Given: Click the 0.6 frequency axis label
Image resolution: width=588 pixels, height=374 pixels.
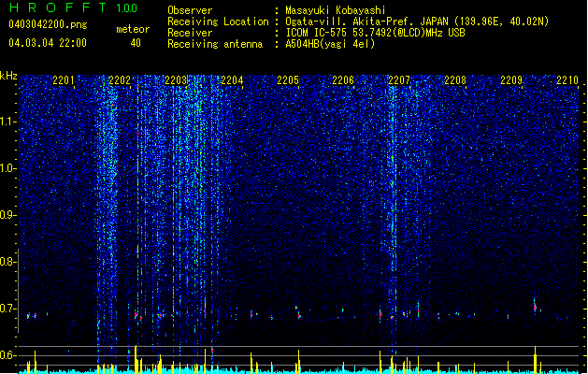Looking at the screenshot, I should click(7, 355).
